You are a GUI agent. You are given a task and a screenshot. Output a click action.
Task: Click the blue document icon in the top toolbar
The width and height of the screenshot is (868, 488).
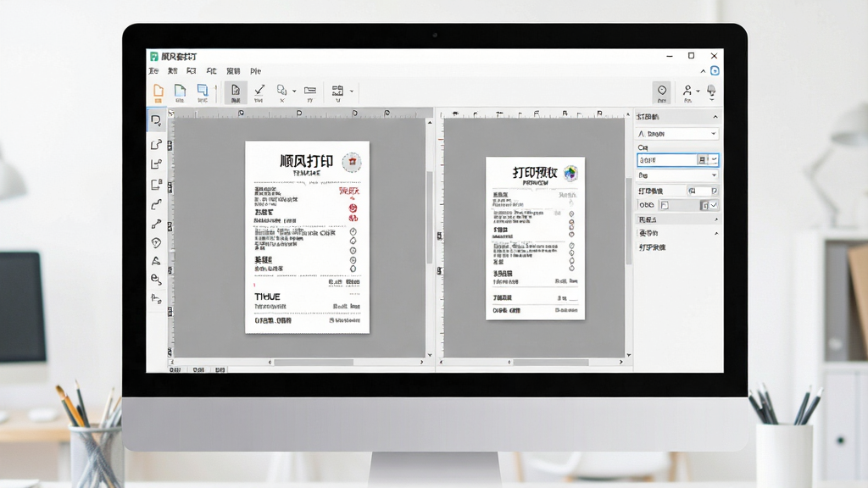[180, 90]
